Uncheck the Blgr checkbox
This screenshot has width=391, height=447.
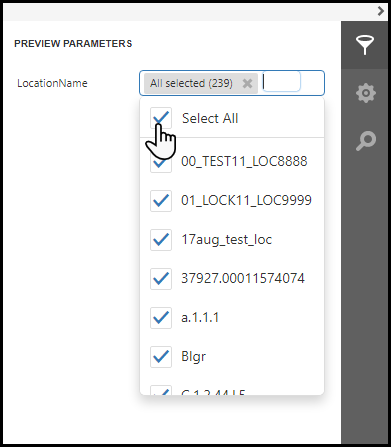[x=161, y=357]
